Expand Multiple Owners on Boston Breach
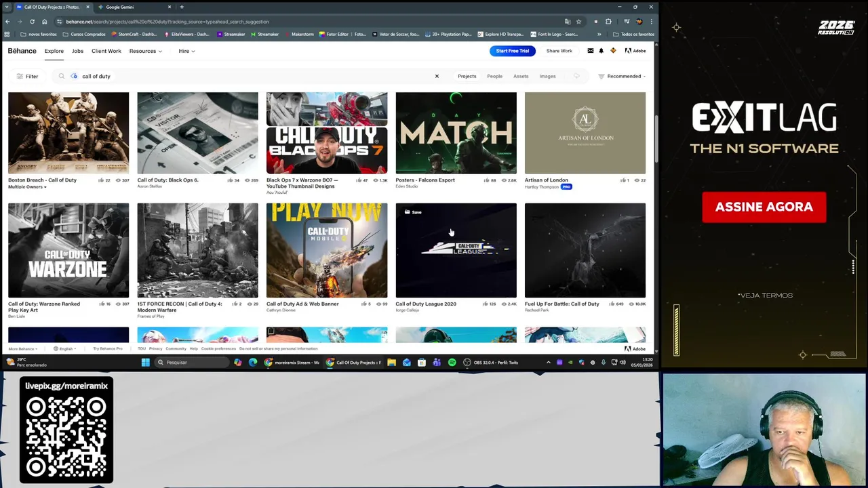The width and height of the screenshot is (868, 488). [x=27, y=186]
